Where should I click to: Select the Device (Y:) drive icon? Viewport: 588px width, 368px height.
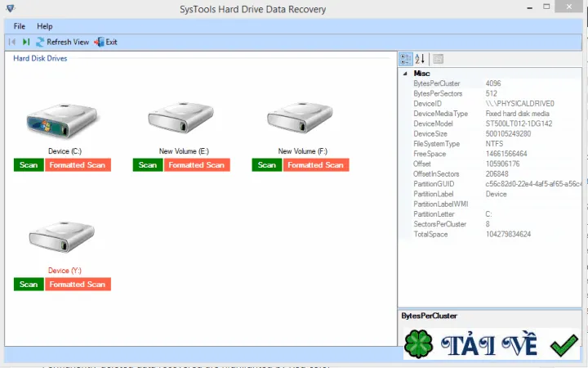click(62, 237)
